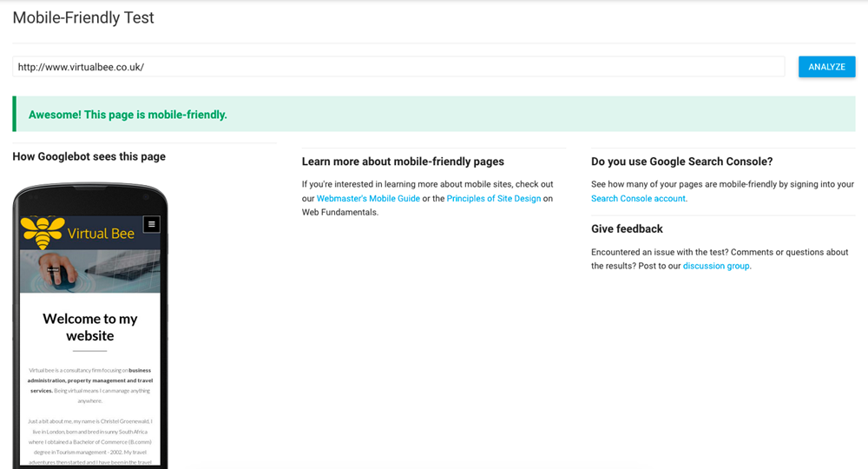
Task: Click the 'Virtual Bee' site name text
Action: [101, 234]
